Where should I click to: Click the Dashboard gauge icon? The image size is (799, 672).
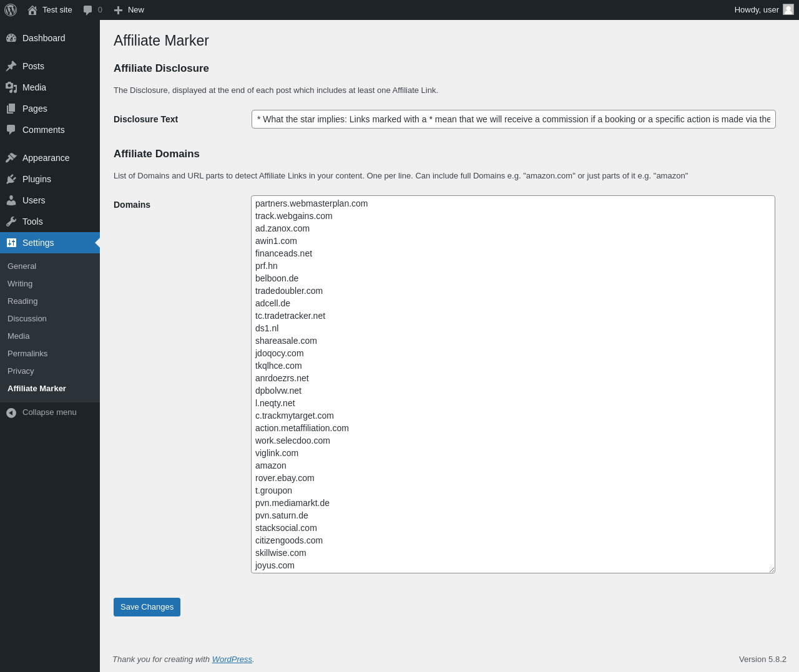click(11, 38)
